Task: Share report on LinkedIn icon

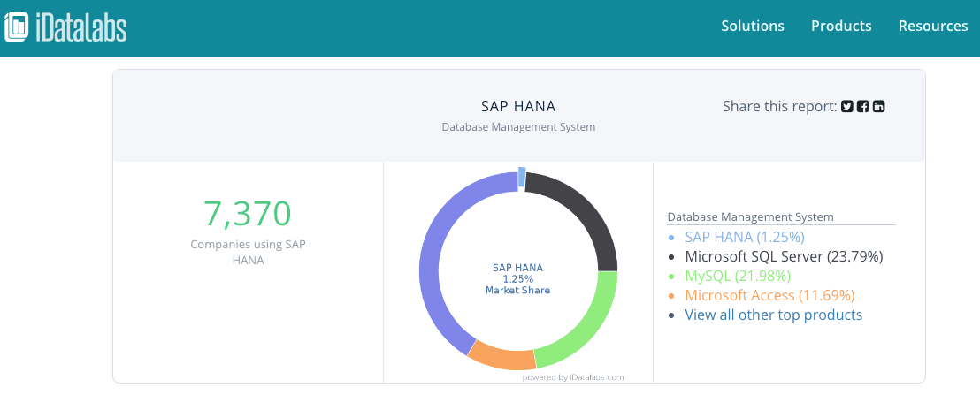Action: pyautogui.click(x=879, y=106)
